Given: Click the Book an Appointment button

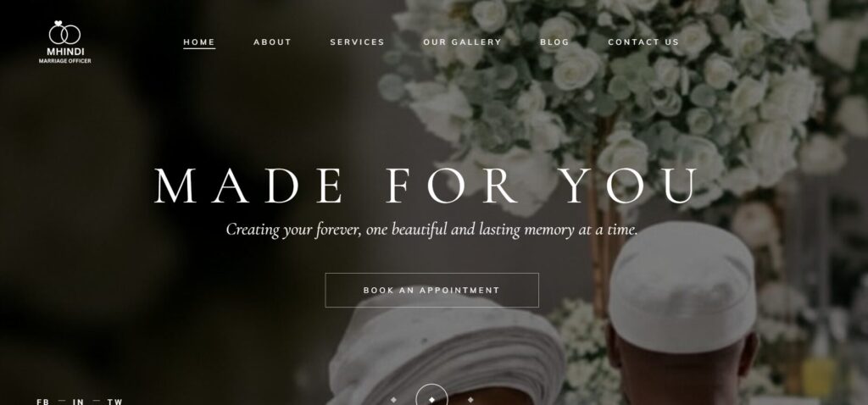Looking at the screenshot, I should coord(431,290).
